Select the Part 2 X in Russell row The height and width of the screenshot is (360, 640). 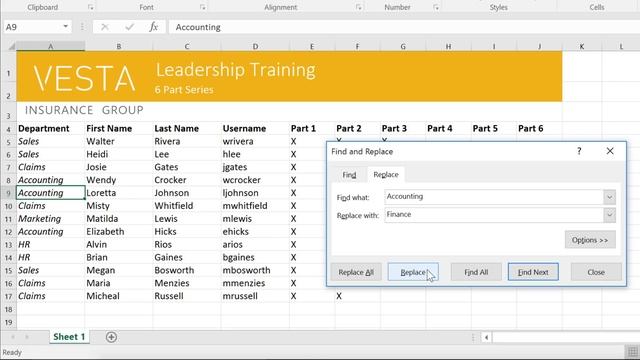point(358,296)
